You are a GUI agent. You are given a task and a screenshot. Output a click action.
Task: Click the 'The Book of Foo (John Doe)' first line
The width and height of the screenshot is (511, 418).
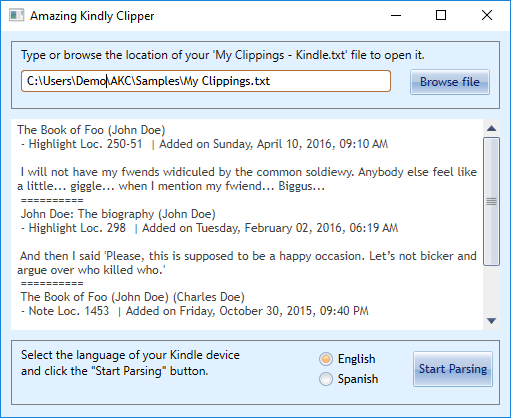pos(91,130)
